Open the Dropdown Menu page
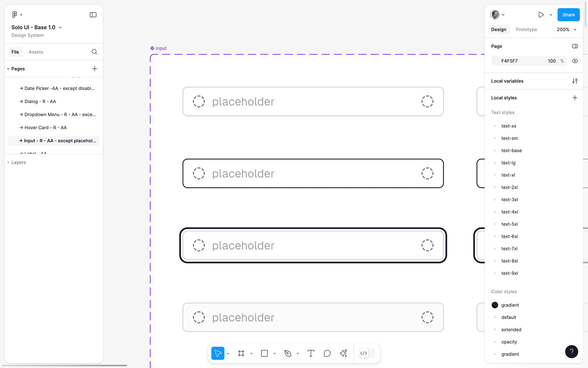The image size is (588, 368). click(x=54, y=114)
